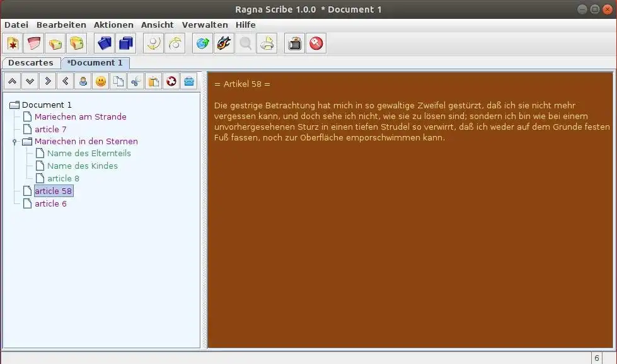Click the colorful fish toolbar icon
The image size is (617, 364).
click(224, 43)
